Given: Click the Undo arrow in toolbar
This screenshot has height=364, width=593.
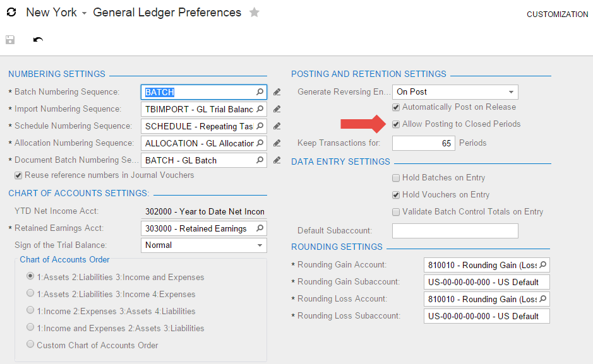Looking at the screenshot, I should coord(38,40).
